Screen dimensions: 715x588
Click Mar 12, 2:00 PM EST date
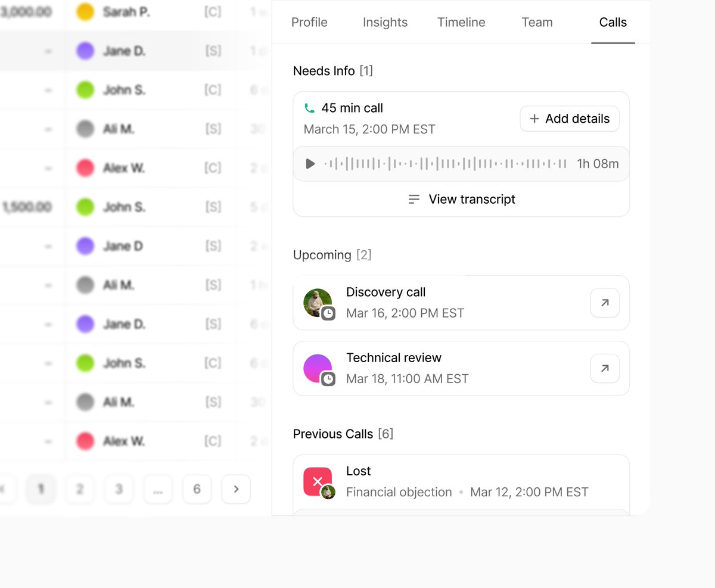coord(529,492)
